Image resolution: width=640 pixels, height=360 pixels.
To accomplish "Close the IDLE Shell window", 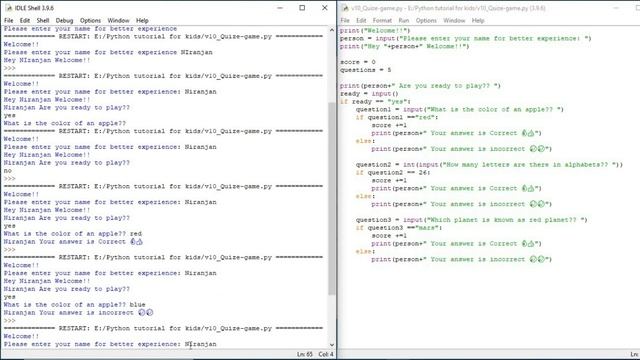I will click(x=324, y=8).
